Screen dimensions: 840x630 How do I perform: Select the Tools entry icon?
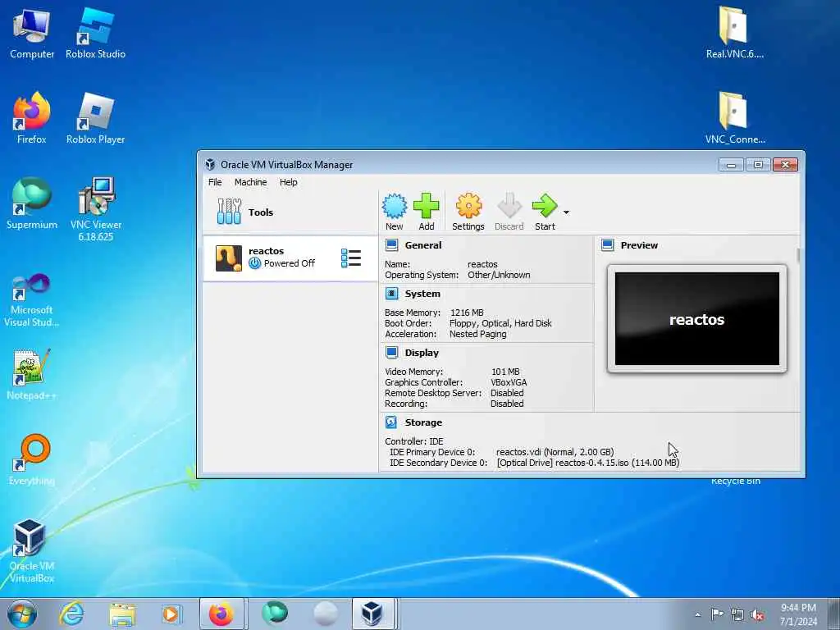coord(229,212)
